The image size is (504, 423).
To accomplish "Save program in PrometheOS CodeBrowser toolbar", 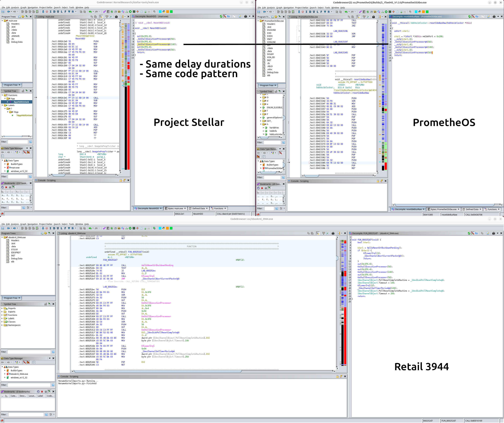I will [259, 12].
